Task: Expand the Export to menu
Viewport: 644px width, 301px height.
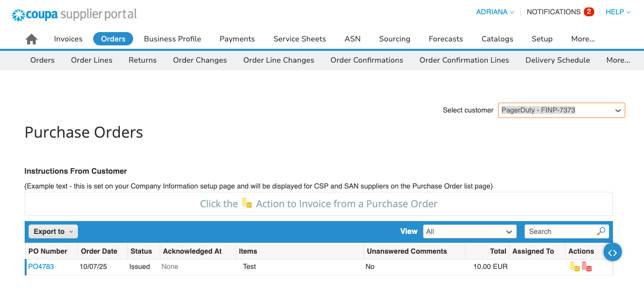Action: 52,231
